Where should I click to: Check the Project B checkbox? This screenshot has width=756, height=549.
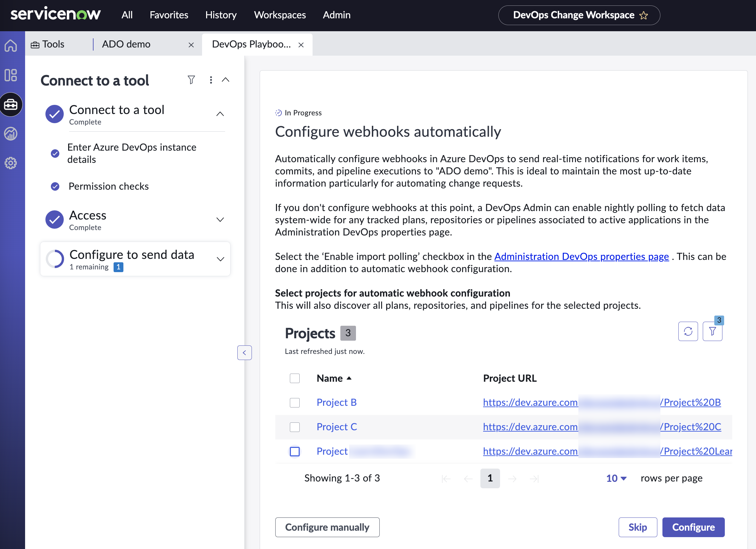click(295, 402)
